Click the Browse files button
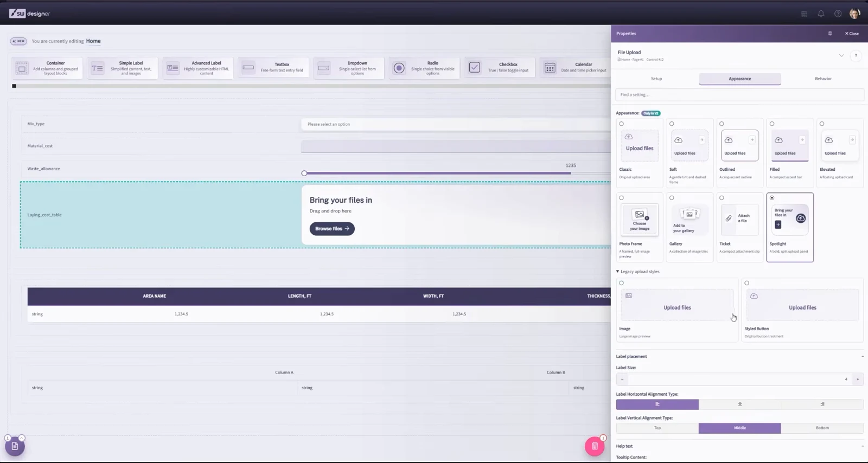This screenshot has width=868, height=463. coord(332,229)
